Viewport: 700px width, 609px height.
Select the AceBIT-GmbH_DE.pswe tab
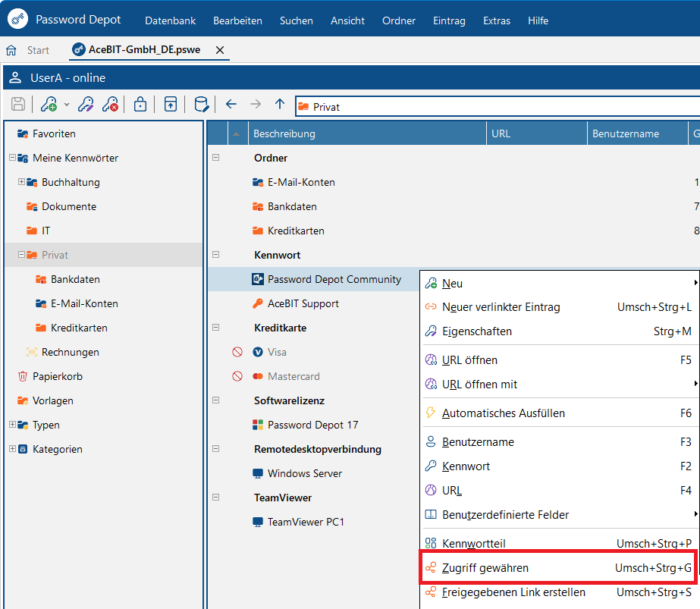144,49
